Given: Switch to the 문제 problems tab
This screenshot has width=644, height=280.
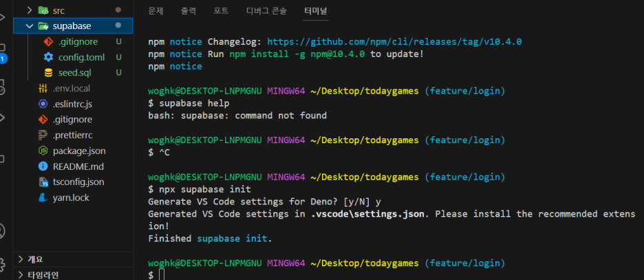Looking at the screenshot, I should pos(156,11).
